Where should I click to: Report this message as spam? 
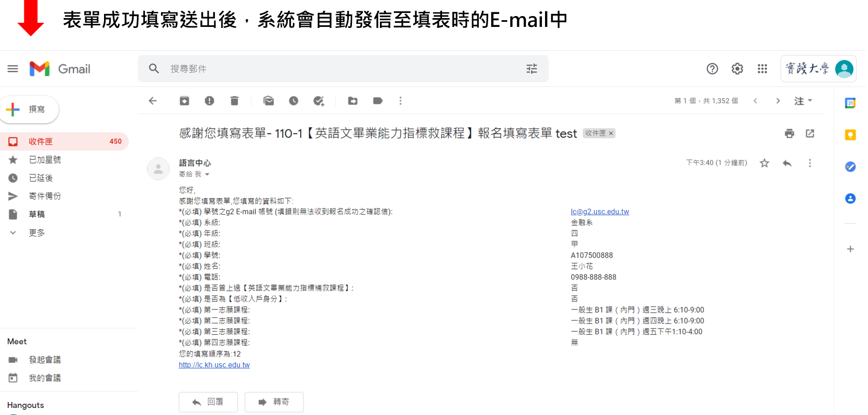coord(209,101)
